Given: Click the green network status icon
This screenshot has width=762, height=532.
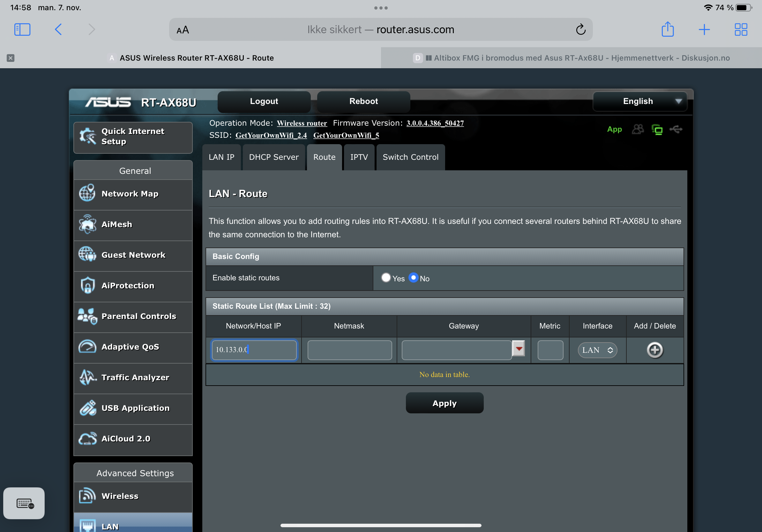Looking at the screenshot, I should click(x=657, y=129).
